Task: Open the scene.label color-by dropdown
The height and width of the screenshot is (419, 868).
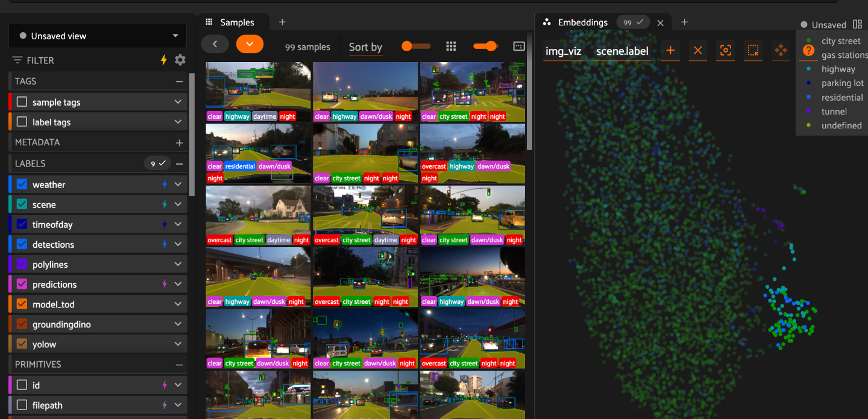Action: tap(622, 51)
